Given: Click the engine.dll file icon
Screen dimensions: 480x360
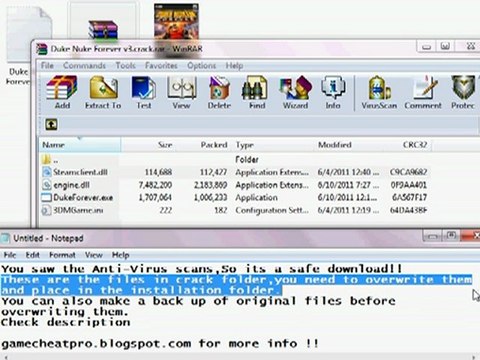Looking at the screenshot, I should pos(46,185).
